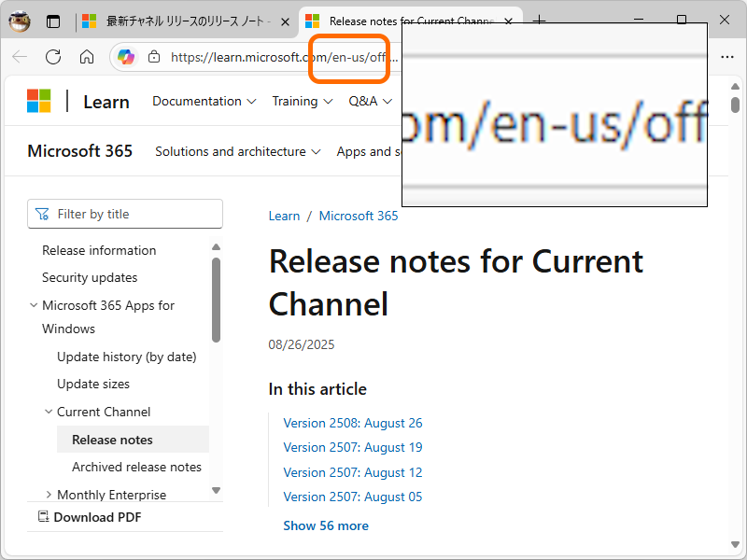Viewport: 747px width, 560px height.
Task: Select Archived release notes in sidebar
Action: click(x=136, y=467)
